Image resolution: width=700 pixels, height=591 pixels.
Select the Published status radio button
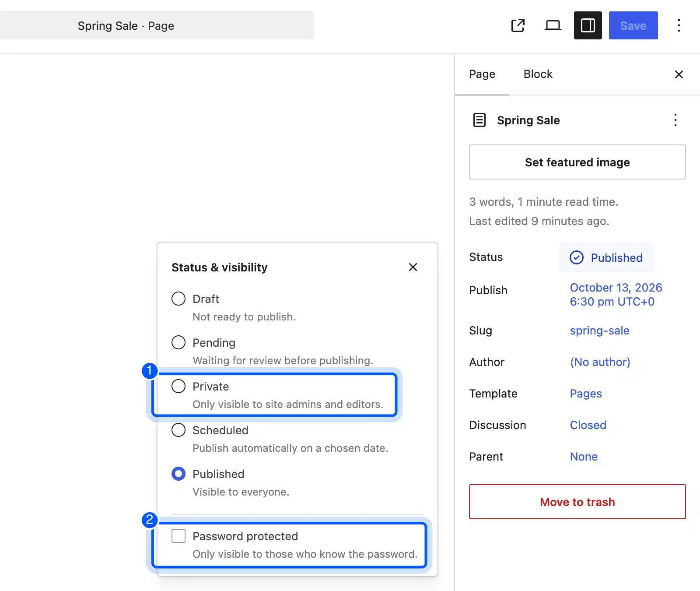click(x=178, y=474)
